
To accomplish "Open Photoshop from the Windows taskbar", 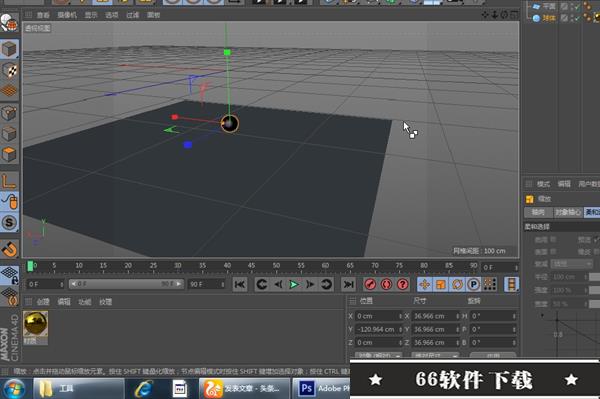I will (x=321, y=388).
